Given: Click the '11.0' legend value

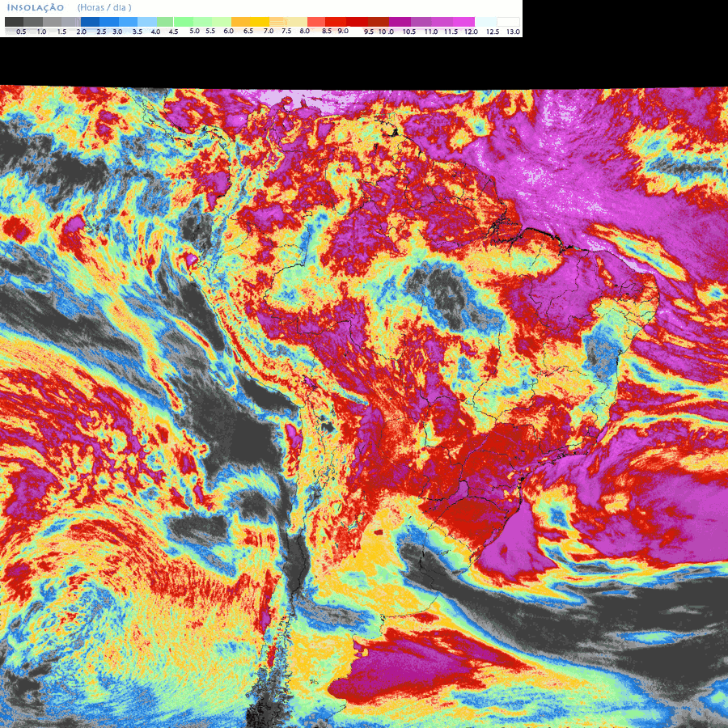Looking at the screenshot, I should tap(431, 32).
